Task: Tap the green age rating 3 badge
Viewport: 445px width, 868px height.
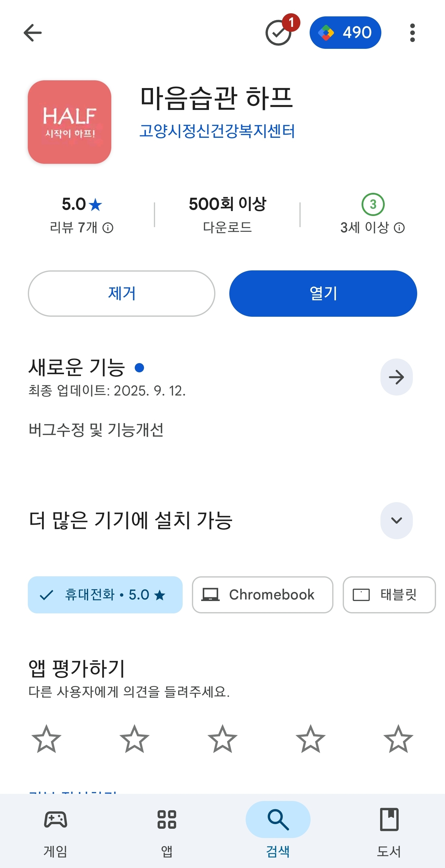Action: click(x=373, y=204)
